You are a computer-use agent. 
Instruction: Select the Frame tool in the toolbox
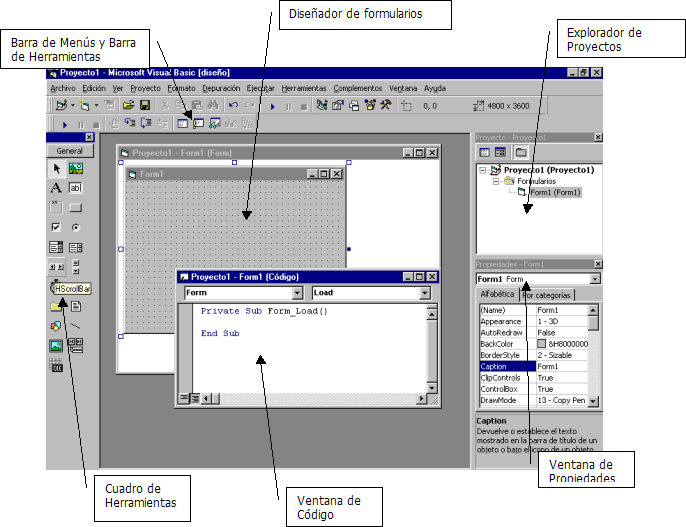56,208
